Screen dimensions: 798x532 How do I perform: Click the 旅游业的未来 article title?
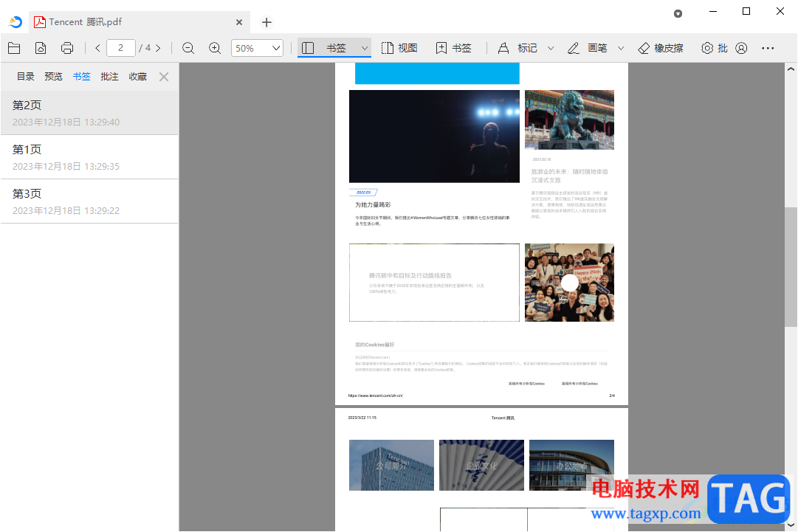[569, 176]
